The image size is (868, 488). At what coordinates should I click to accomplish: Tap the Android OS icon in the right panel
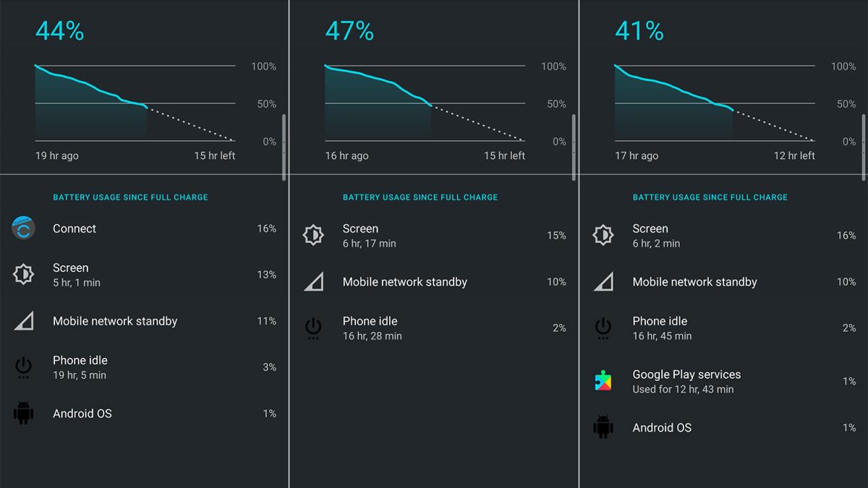(603, 427)
